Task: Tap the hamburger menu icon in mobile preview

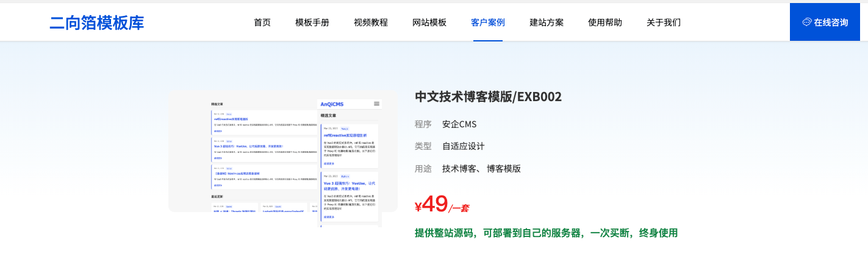Action: point(376,104)
